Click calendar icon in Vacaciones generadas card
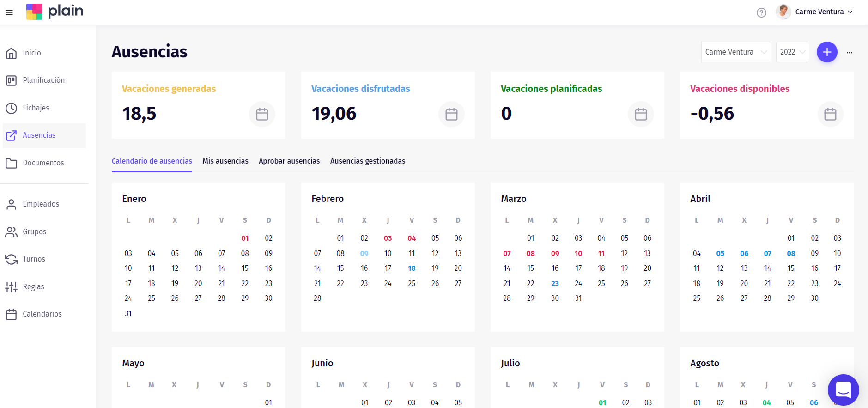868x408 pixels. coord(262,114)
